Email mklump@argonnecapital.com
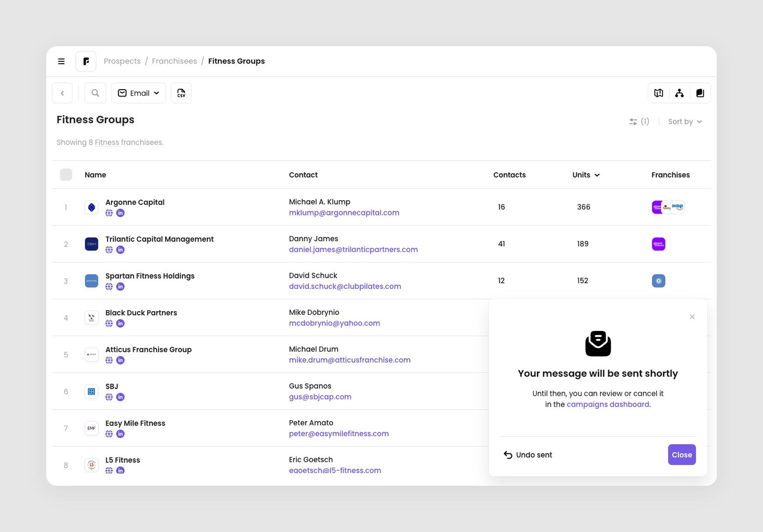763x532 pixels. point(344,213)
